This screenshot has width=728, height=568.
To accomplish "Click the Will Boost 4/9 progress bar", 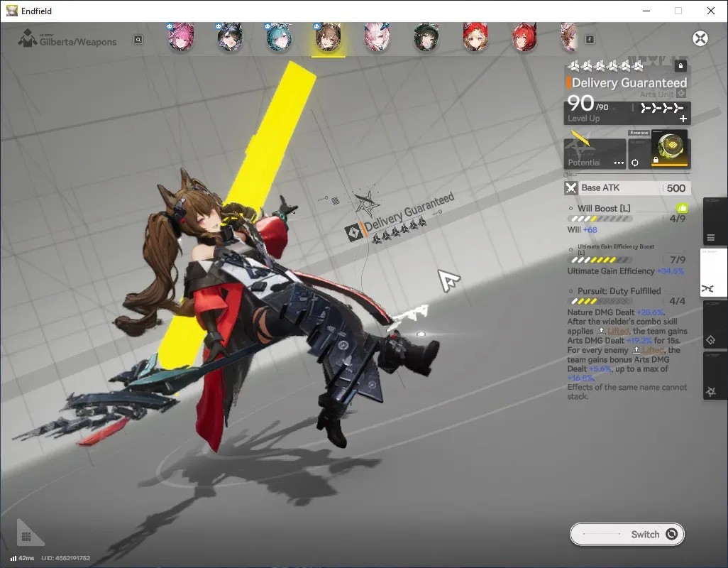I will (600, 219).
